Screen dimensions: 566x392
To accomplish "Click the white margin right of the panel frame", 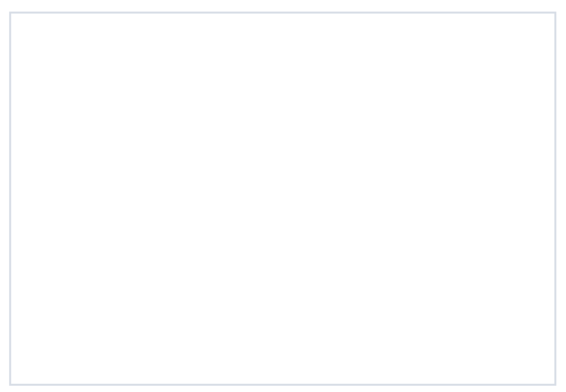I will pos(561,198).
